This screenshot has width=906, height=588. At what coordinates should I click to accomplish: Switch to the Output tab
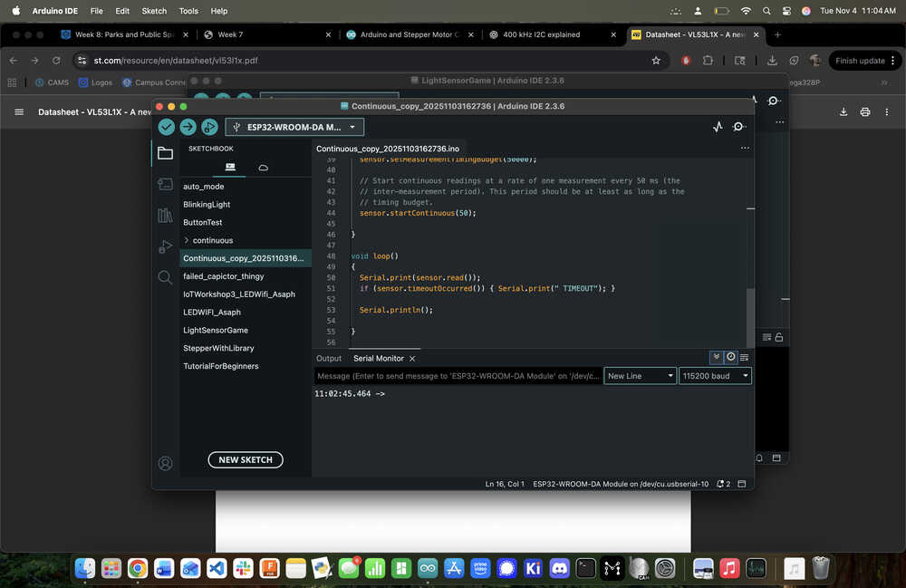(x=329, y=359)
